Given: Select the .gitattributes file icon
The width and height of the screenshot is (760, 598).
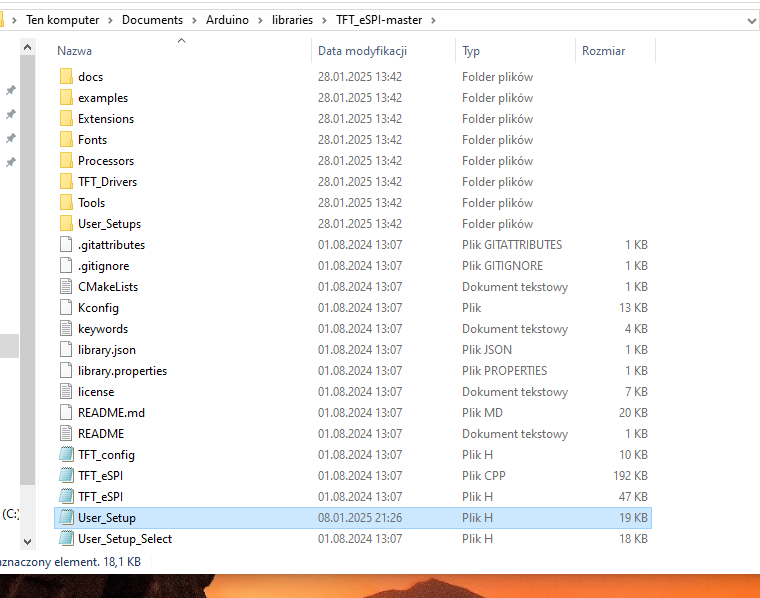Looking at the screenshot, I should 66,245.
